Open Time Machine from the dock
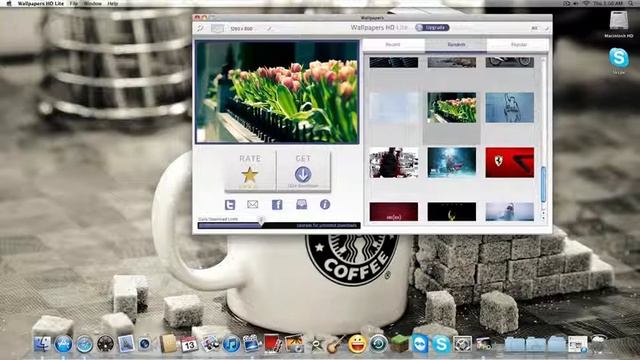Screen dimensions: 640x360 point(378,344)
